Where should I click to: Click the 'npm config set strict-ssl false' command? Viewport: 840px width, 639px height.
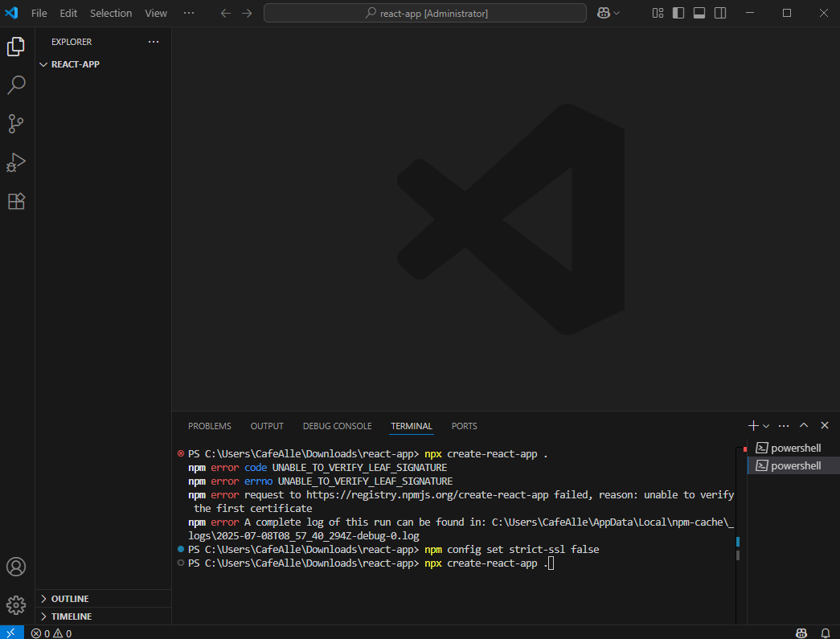coord(511,550)
